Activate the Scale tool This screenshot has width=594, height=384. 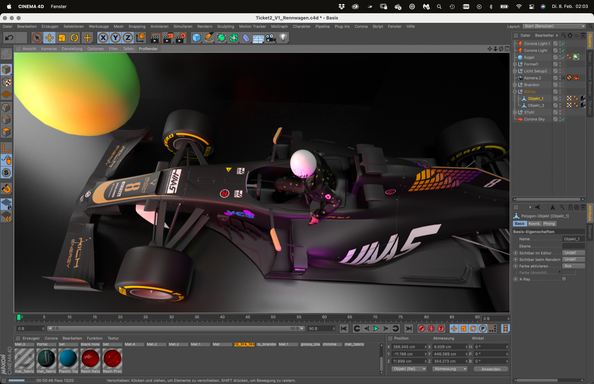pos(62,37)
